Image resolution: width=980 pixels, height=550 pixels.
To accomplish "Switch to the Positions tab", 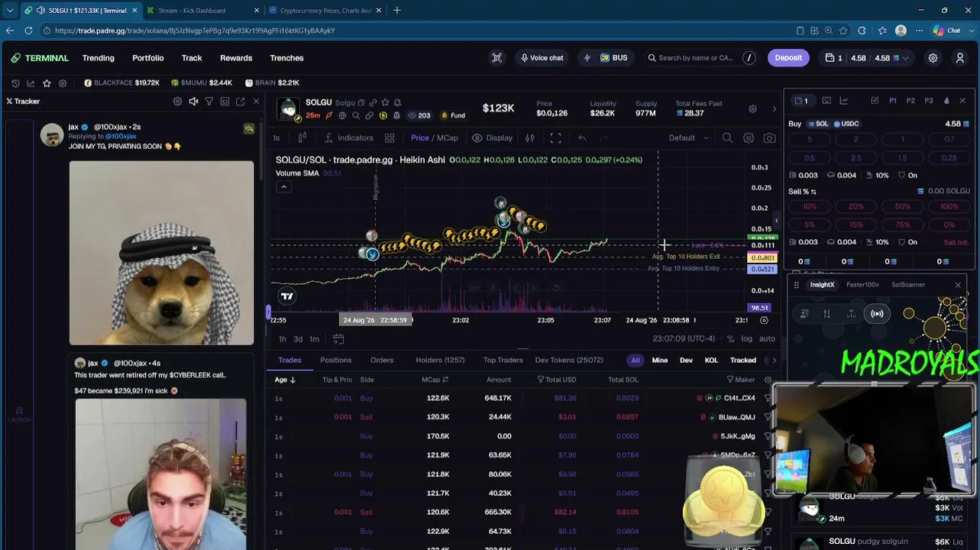I will [336, 361].
